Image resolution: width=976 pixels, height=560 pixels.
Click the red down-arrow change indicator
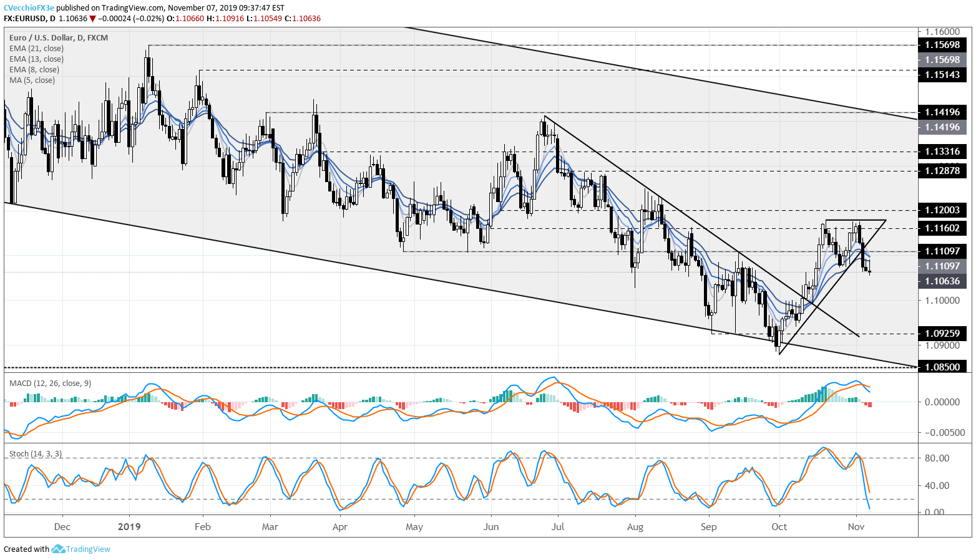92,19
